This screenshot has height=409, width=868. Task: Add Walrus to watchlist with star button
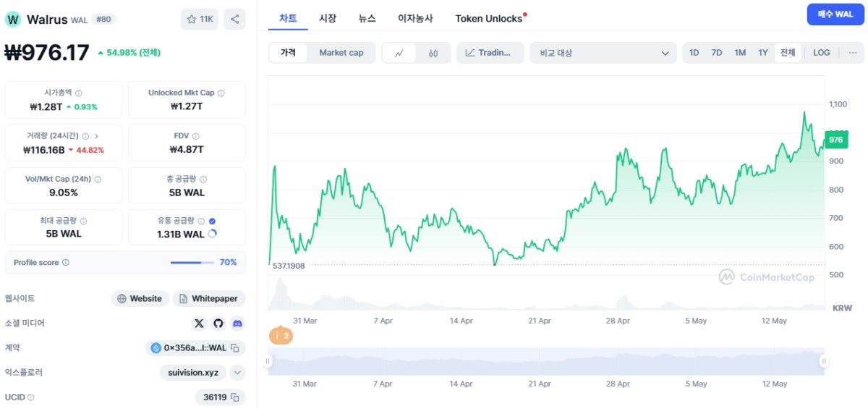click(x=199, y=20)
